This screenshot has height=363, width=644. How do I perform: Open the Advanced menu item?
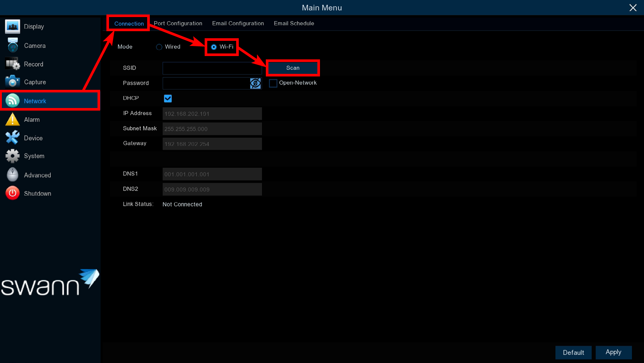(37, 175)
